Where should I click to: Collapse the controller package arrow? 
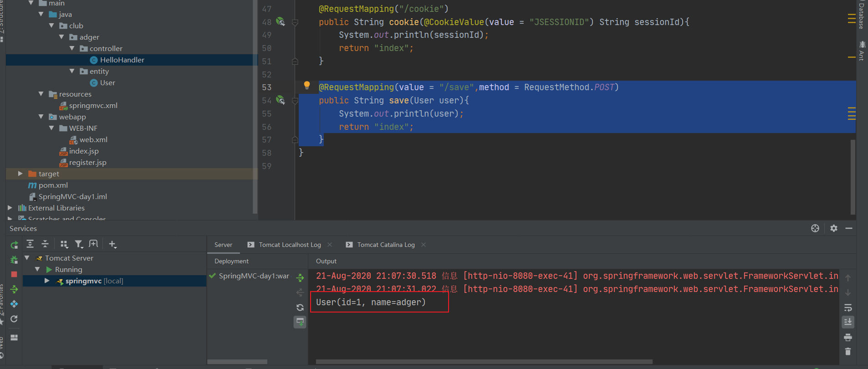coord(72,48)
